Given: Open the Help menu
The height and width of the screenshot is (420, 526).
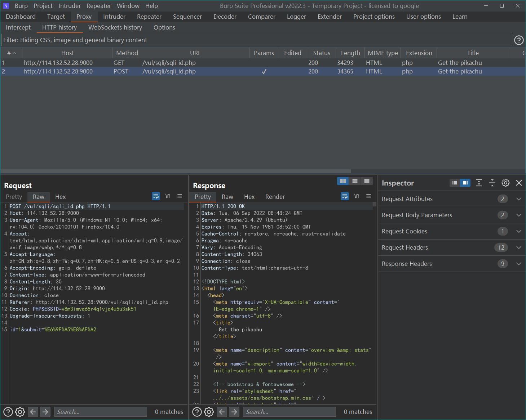Looking at the screenshot, I should 151,6.
